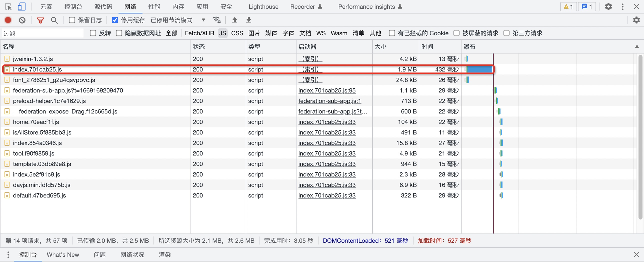Click the import HAR upload arrow icon
The image size is (644, 262).
click(x=234, y=20)
